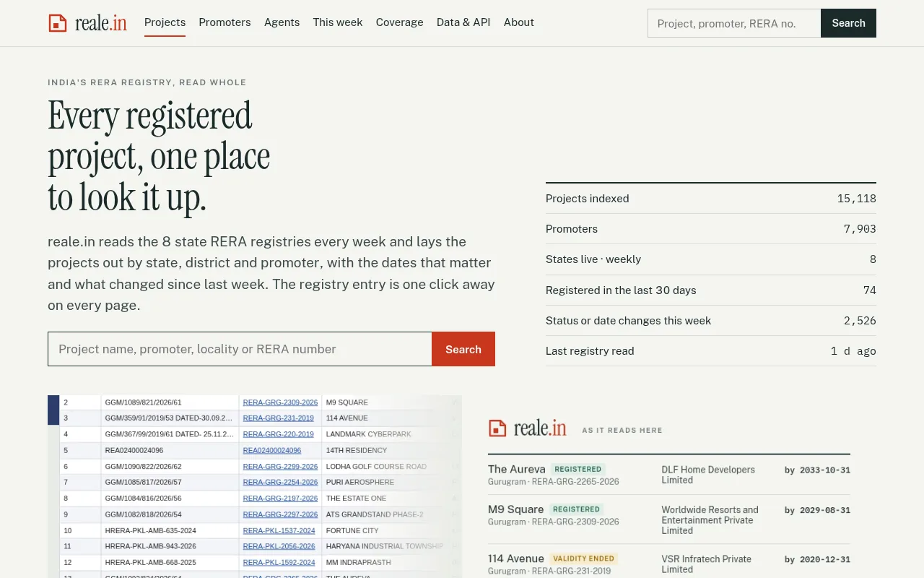The image size is (924, 578).
Task: Focus the header search field
Action: click(x=734, y=23)
